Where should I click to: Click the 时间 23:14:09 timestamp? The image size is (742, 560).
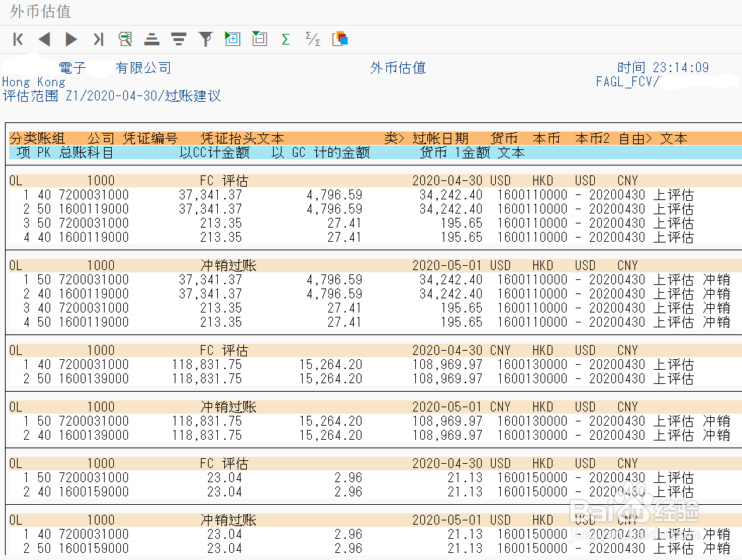663,68
